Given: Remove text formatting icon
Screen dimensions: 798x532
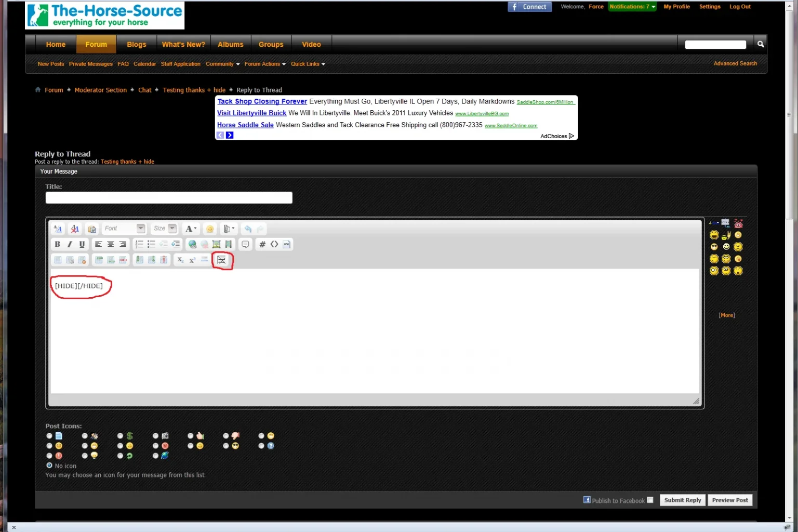Looking at the screenshot, I should pyautogui.click(x=75, y=229).
